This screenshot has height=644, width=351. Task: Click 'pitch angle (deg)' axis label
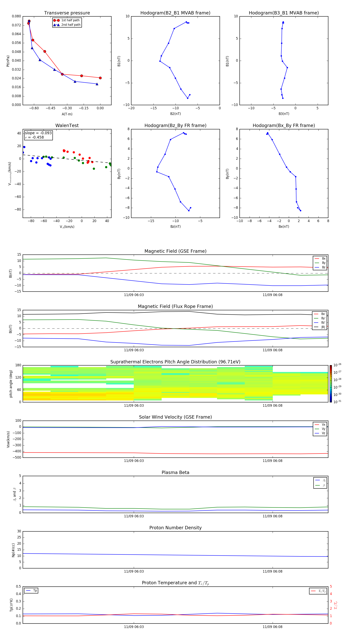click(11, 384)
